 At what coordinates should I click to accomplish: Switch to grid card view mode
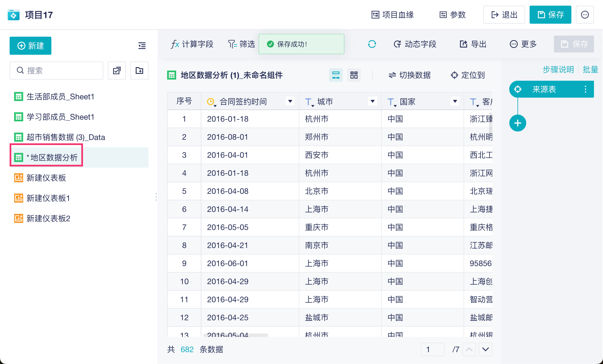pyautogui.click(x=354, y=75)
